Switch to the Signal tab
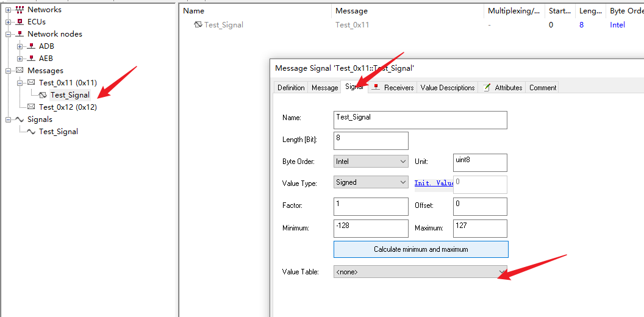The width and height of the screenshot is (644, 317). point(354,87)
